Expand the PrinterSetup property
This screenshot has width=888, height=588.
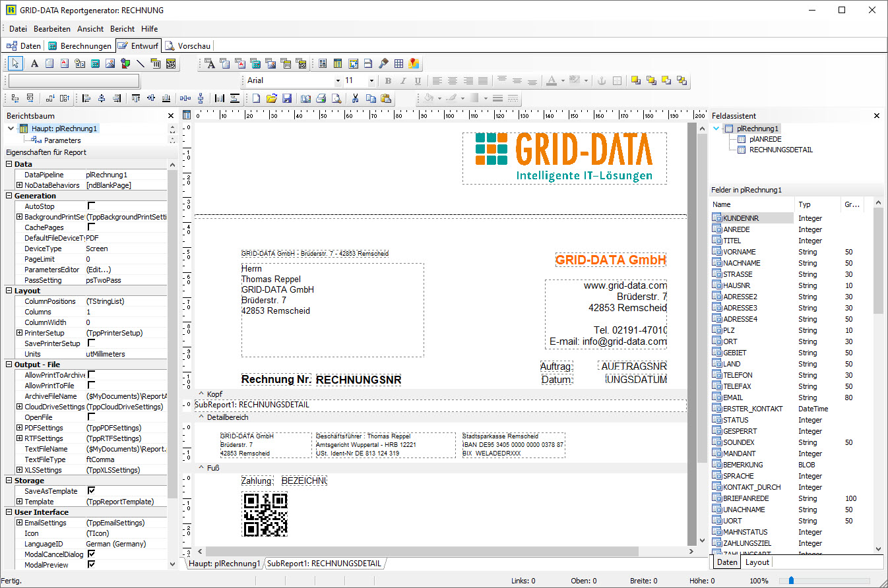[x=20, y=333]
